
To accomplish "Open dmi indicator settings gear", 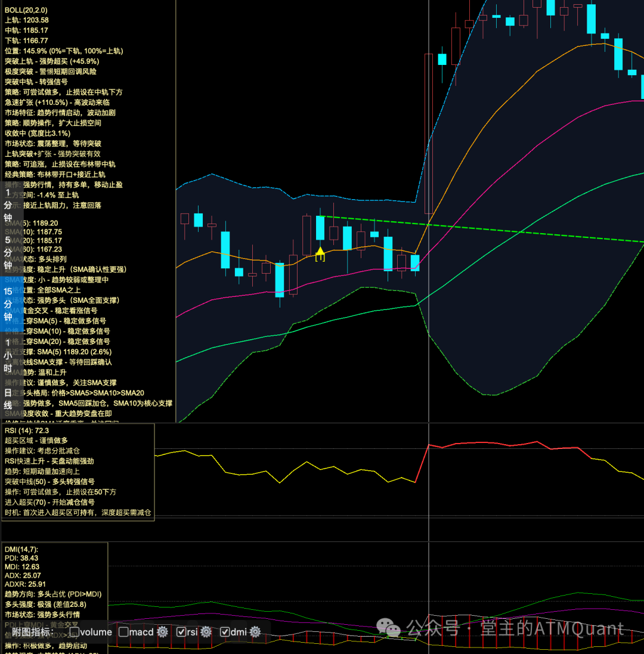I will pyautogui.click(x=255, y=632).
